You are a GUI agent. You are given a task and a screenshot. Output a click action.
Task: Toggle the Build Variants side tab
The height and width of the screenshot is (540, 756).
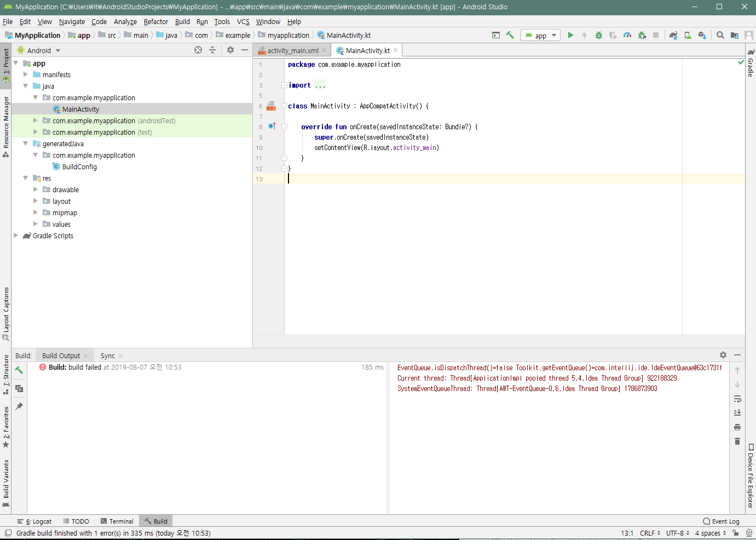click(5, 483)
